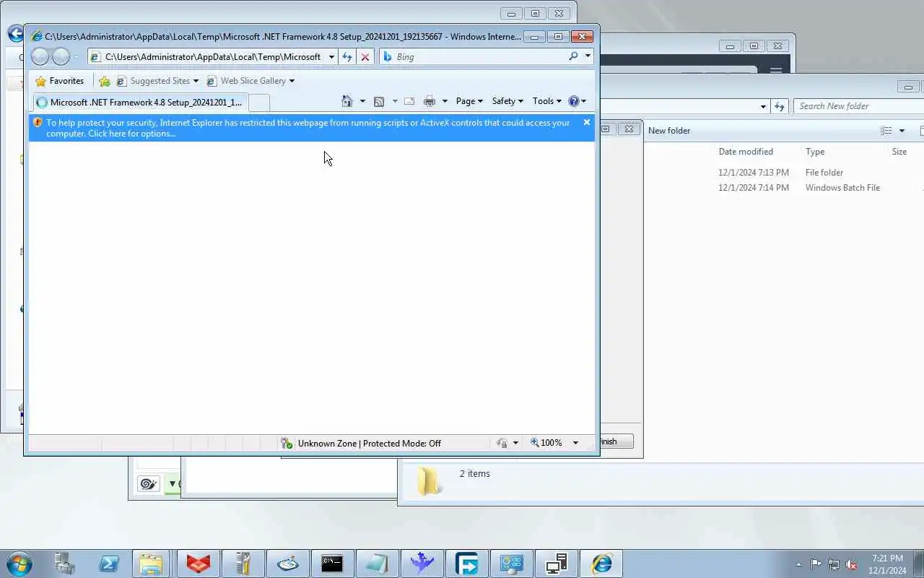
Task: Click the Internet Explorer Back button
Action: (40, 56)
